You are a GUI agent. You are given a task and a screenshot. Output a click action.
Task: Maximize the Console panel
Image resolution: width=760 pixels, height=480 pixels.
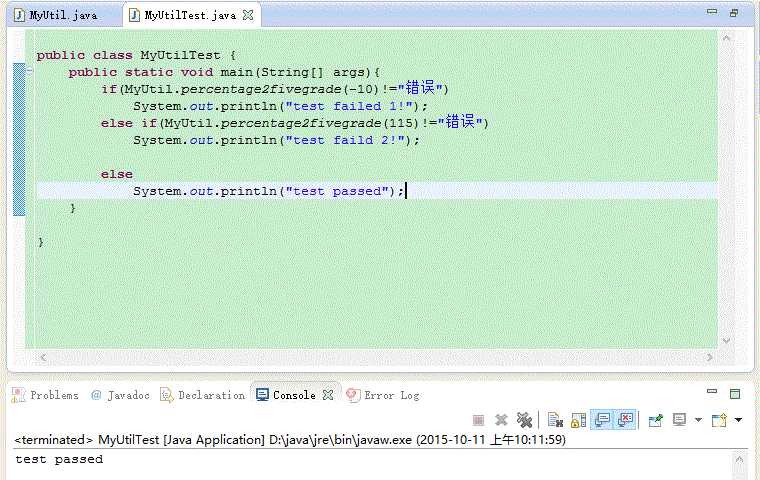(x=735, y=394)
